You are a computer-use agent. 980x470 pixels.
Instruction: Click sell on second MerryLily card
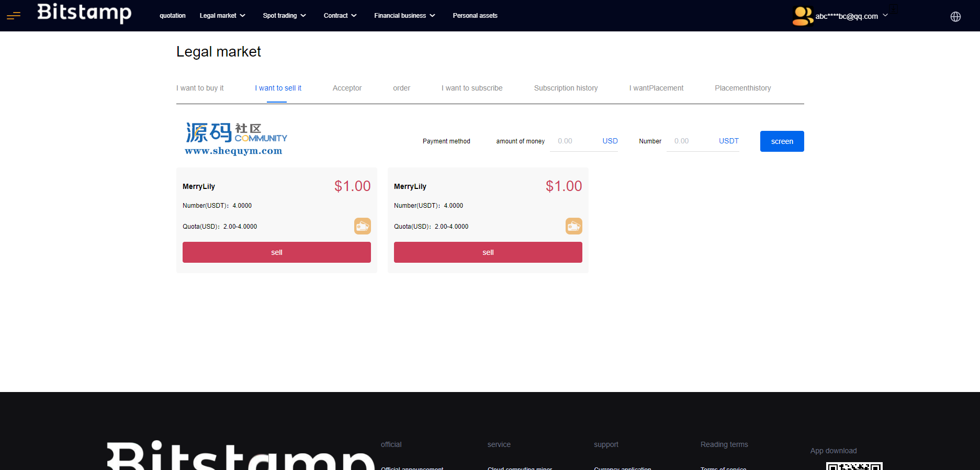click(488, 252)
